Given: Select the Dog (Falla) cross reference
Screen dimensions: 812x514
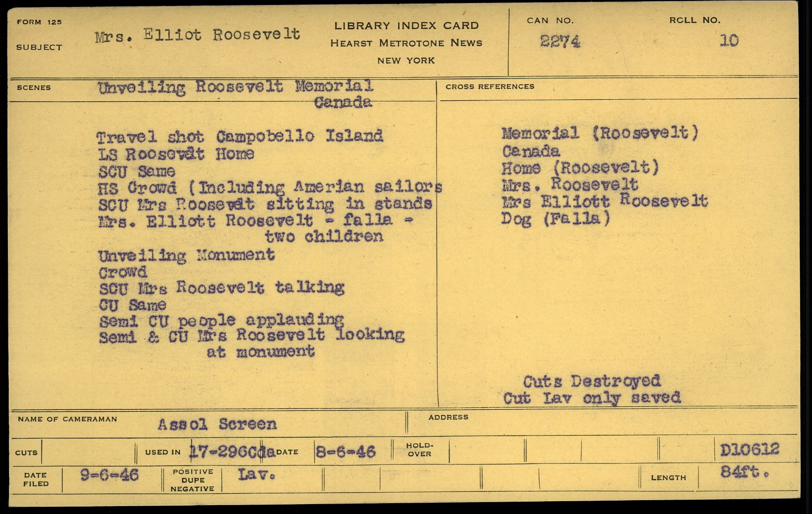Looking at the screenshot, I should tap(556, 218).
